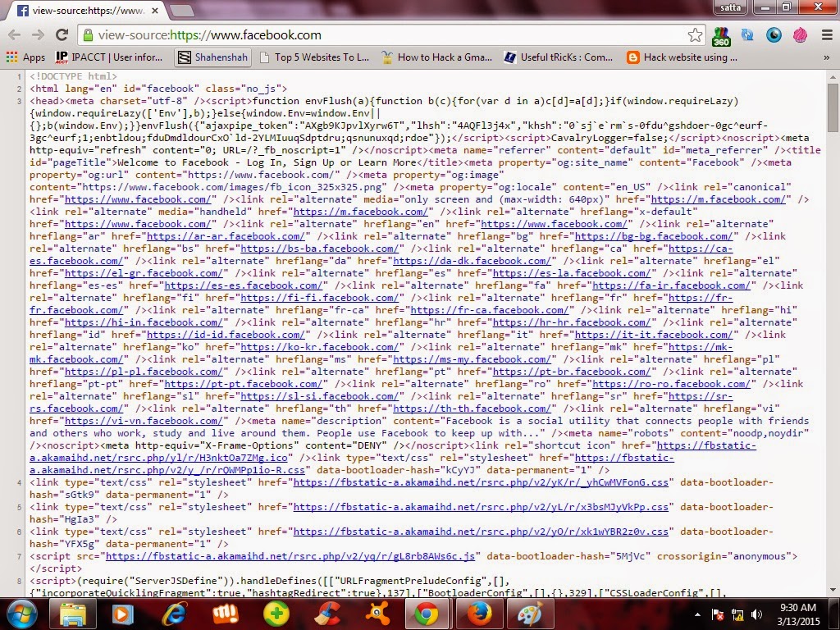Open Top 5 Websites To L... bookmark
This screenshot has height=630, width=840.
(x=314, y=57)
